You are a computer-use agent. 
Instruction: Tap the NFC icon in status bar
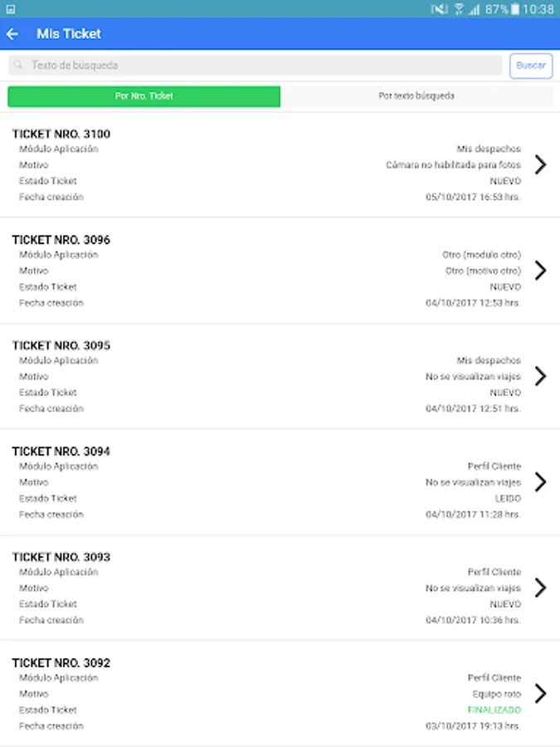440,9
